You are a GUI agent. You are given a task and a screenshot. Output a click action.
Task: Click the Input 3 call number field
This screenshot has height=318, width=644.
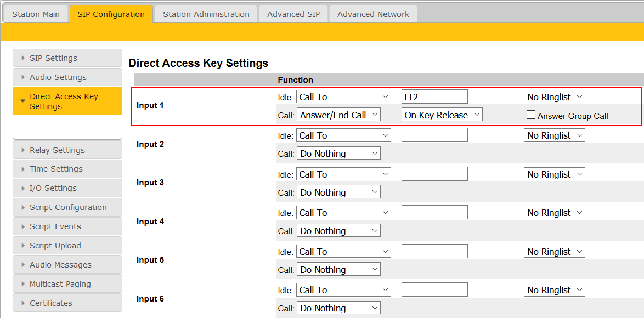pyautogui.click(x=434, y=174)
